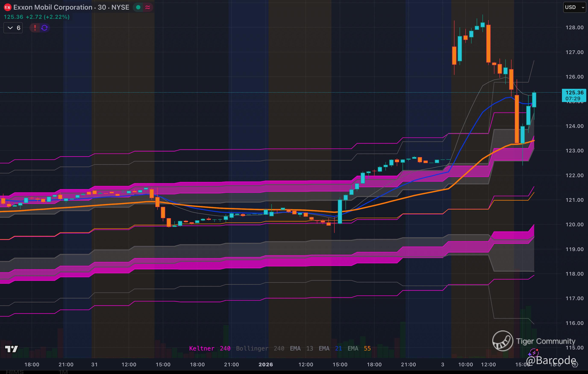Click the 2026 date marker on time axis
The height and width of the screenshot is (374, 588).
266,364
